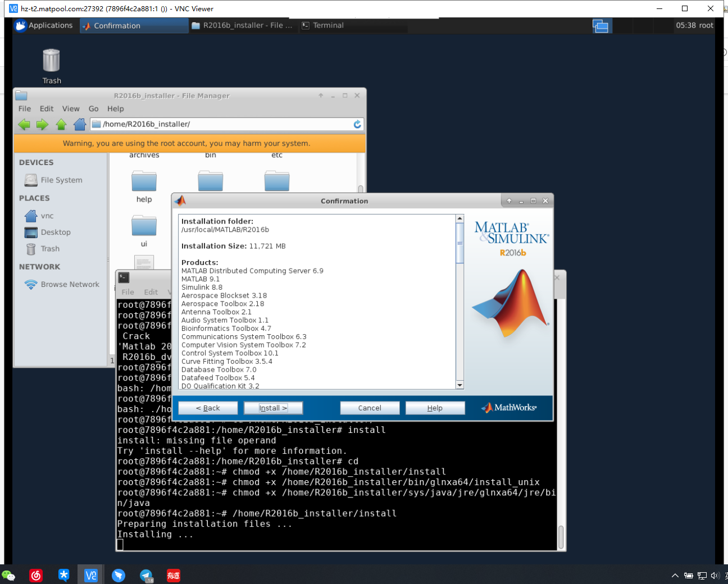The width and height of the screenshot is (728, 584).
Task: Open View menu in File Manager
Action: pos(71,109)
